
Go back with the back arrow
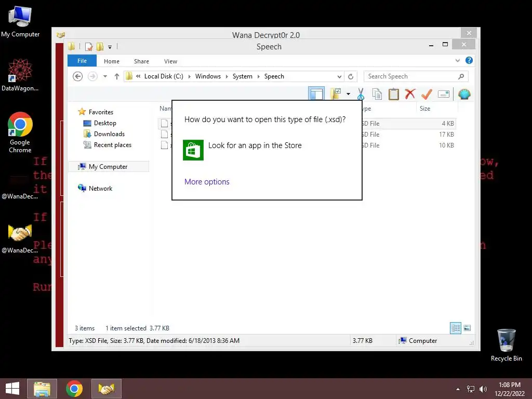pos(78,76)
